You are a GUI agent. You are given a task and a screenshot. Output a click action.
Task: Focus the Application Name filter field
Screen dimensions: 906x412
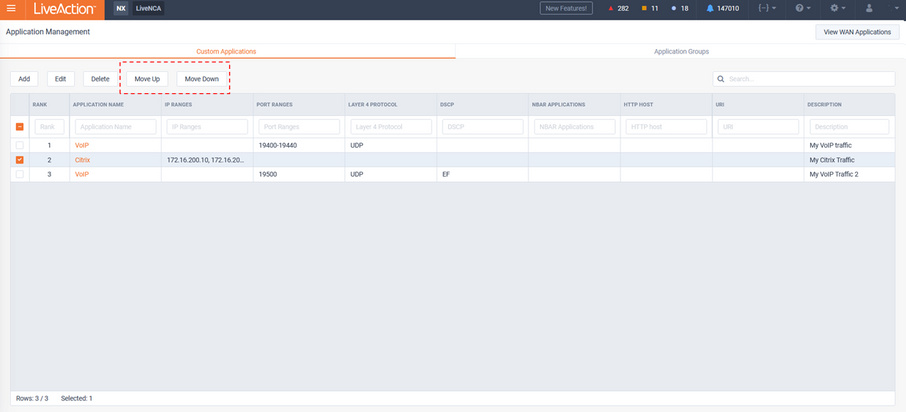point(116,127)
